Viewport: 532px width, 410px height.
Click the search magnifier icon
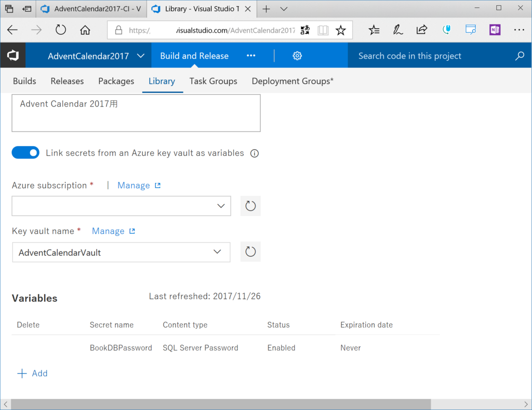(x=520, y=56)
